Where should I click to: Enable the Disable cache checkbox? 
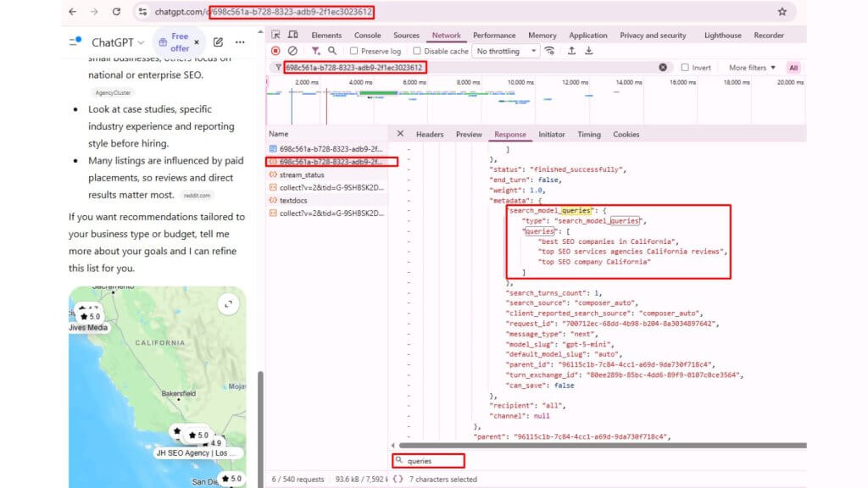(417, 51)
